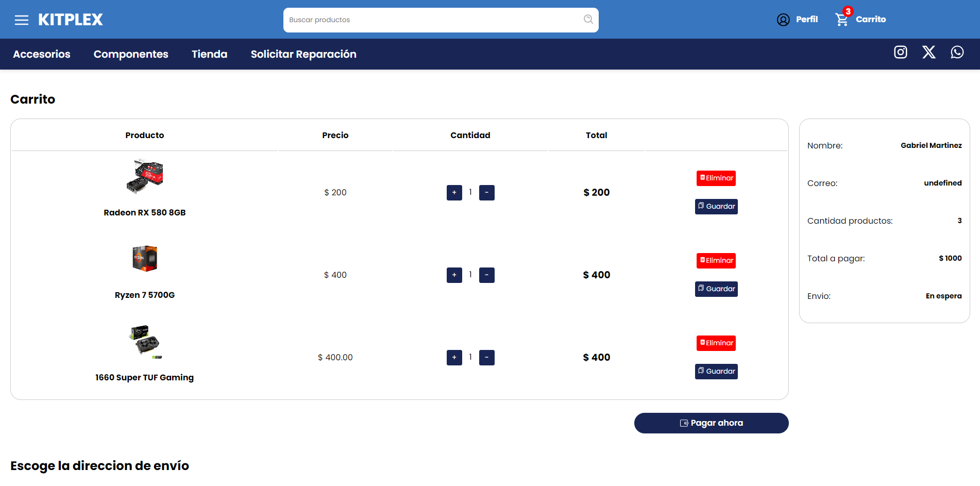Viewport: 980px width, 486px height.
Task: Open the Perfil link text
Action: click(x=807, y=19)
